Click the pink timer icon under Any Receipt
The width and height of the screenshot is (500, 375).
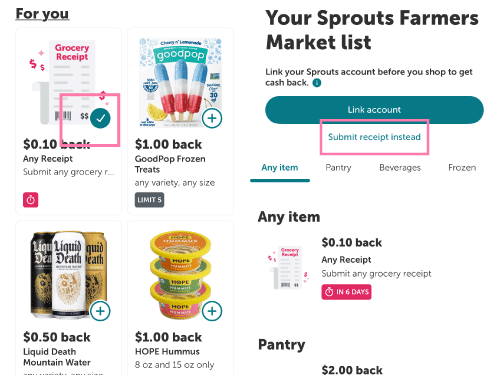(x=30, y=200)
